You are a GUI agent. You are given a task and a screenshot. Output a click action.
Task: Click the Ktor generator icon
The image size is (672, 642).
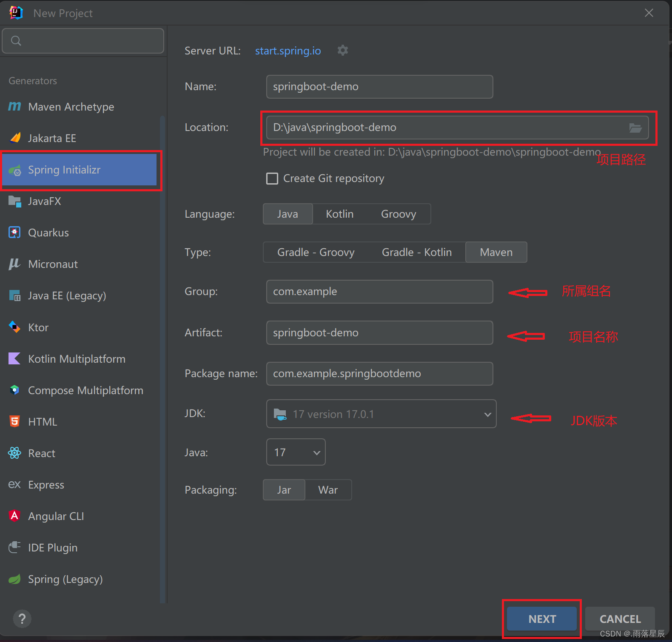[x=15, y=327]
